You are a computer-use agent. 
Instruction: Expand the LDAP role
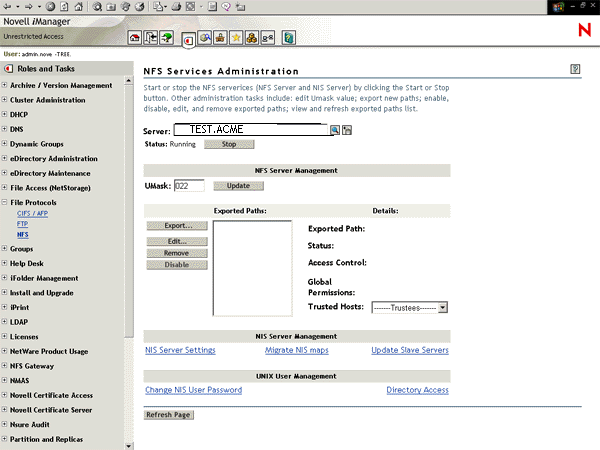4,321
